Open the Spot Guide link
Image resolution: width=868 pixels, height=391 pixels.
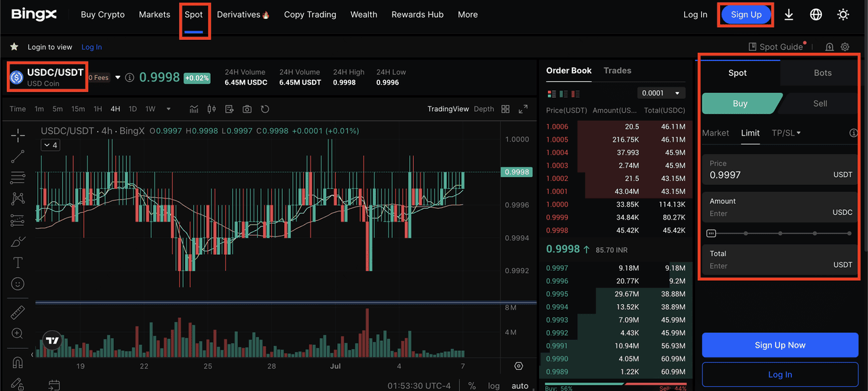776,47
